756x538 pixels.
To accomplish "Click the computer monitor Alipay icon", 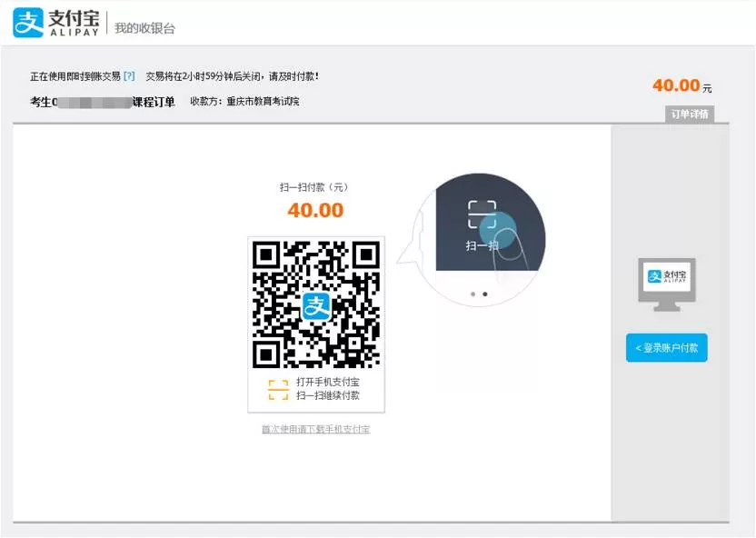I will (667, 284).
